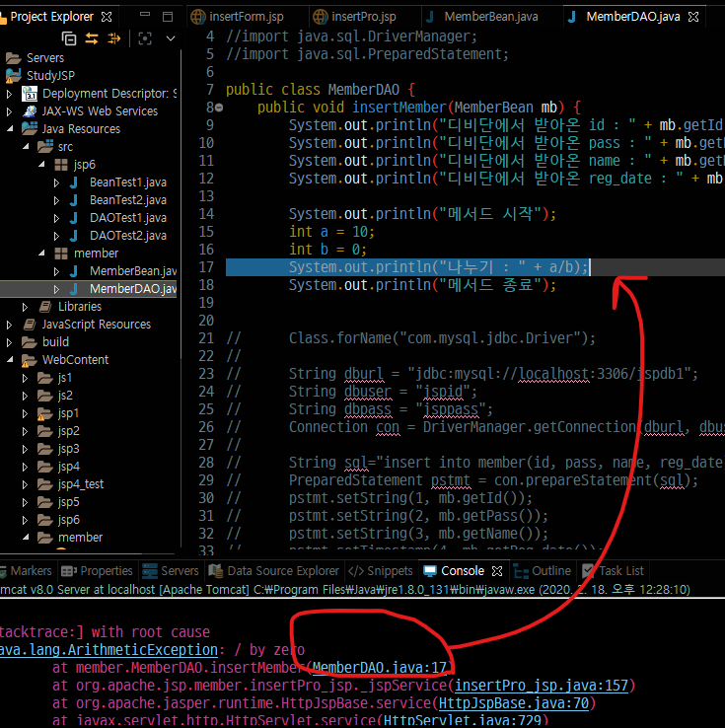The image size is (725, 728).
Task: Select DAOTest2.java file
Action: 118,236
